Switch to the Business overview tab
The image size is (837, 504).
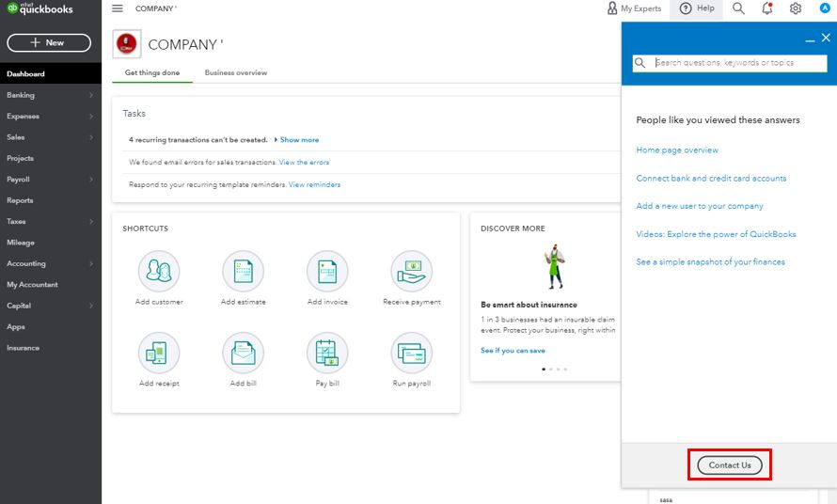point(236,72)
